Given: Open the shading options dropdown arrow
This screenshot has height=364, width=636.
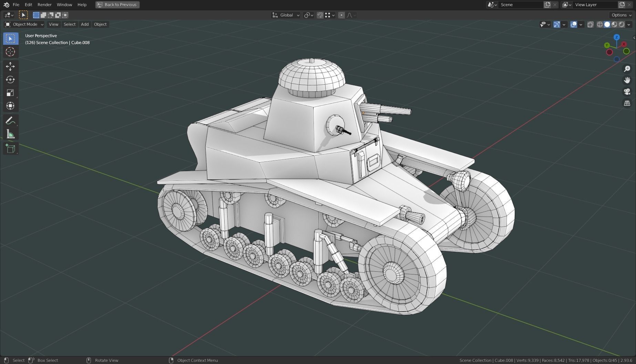Looking at the screenshot, I should coord(629,24).
